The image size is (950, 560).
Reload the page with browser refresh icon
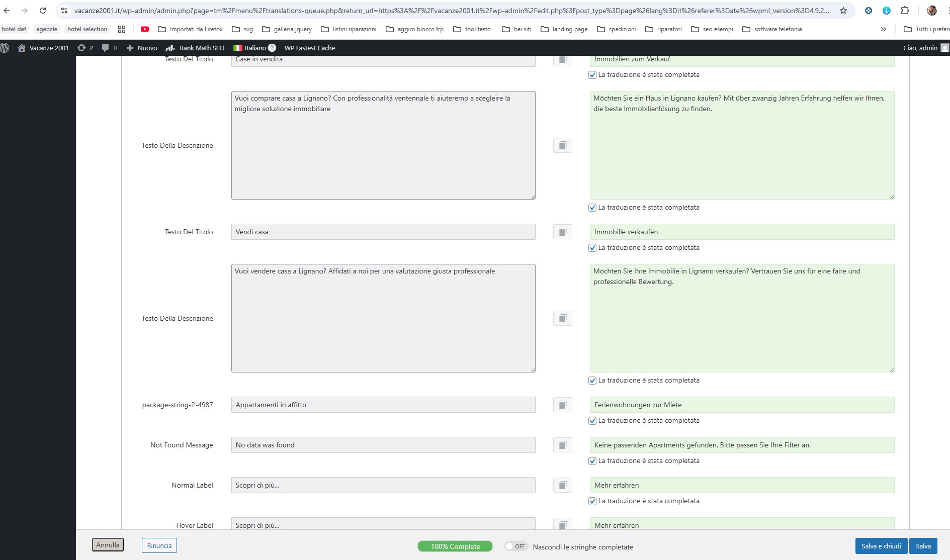click(x=43, y=11)
